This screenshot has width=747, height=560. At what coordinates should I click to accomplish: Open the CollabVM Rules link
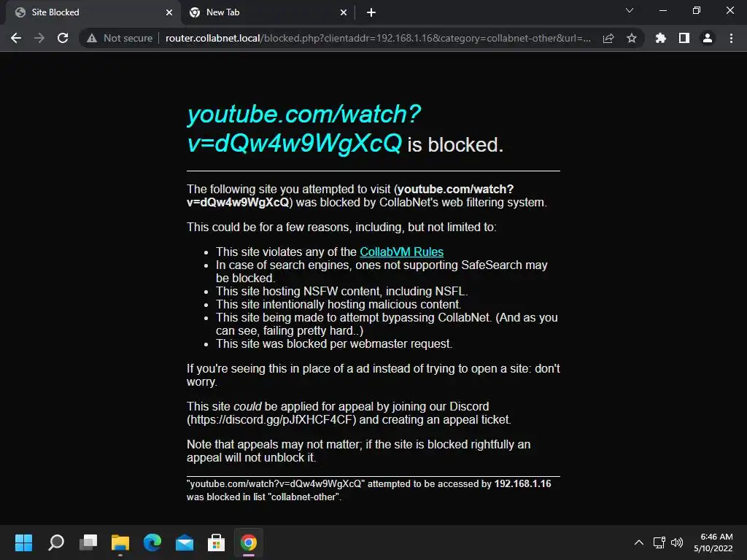point(402,252)
